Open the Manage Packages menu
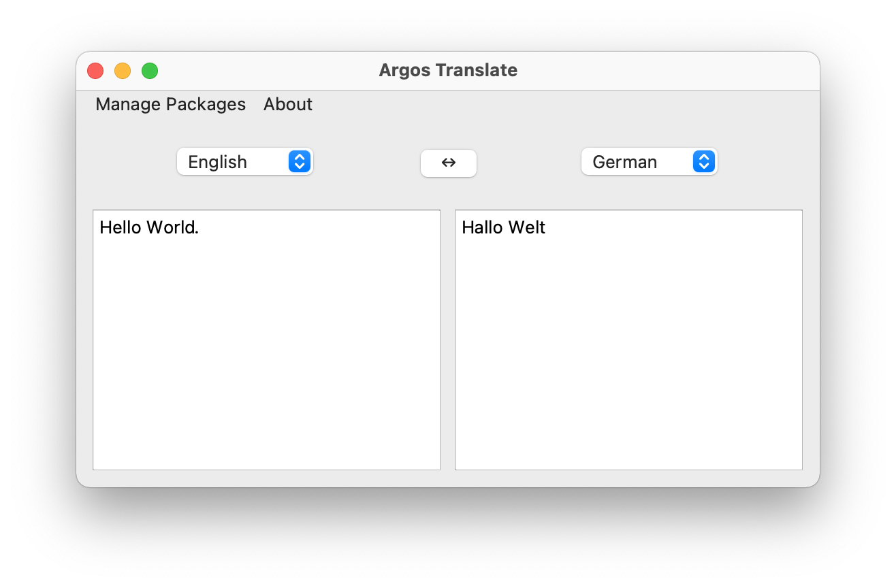The image size is (896, 588). pyautogui.click(x=170, y=104)
